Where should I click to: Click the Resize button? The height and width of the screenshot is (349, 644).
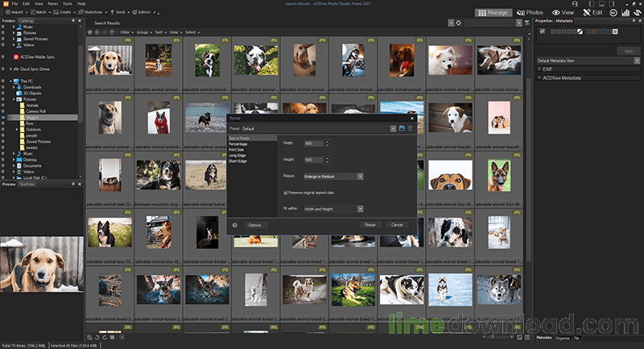(369, 225)
